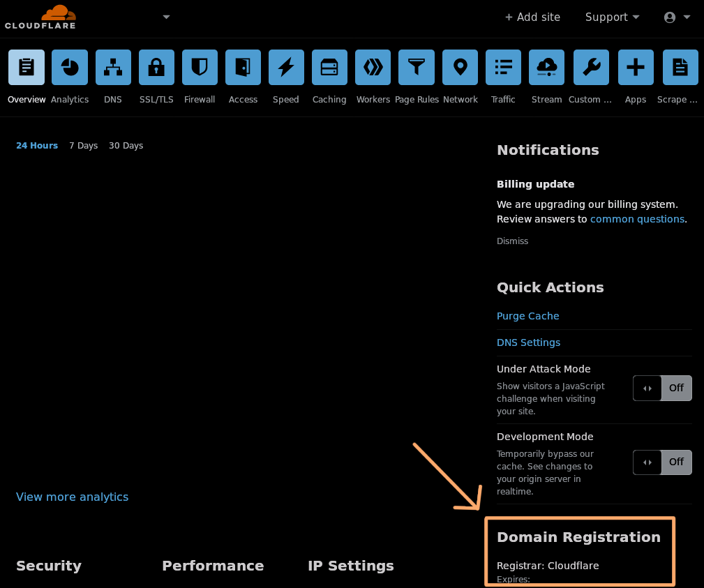
Task: Click the Domain Registration heading
Action: pyautogui.click(x=578, y=537)
